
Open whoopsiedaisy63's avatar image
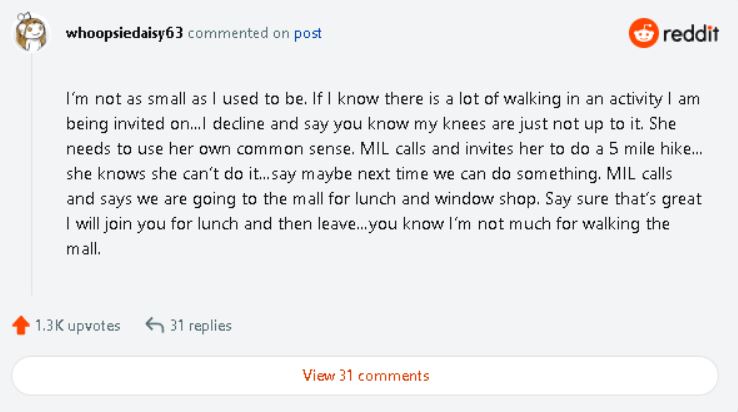pos(30,34)
